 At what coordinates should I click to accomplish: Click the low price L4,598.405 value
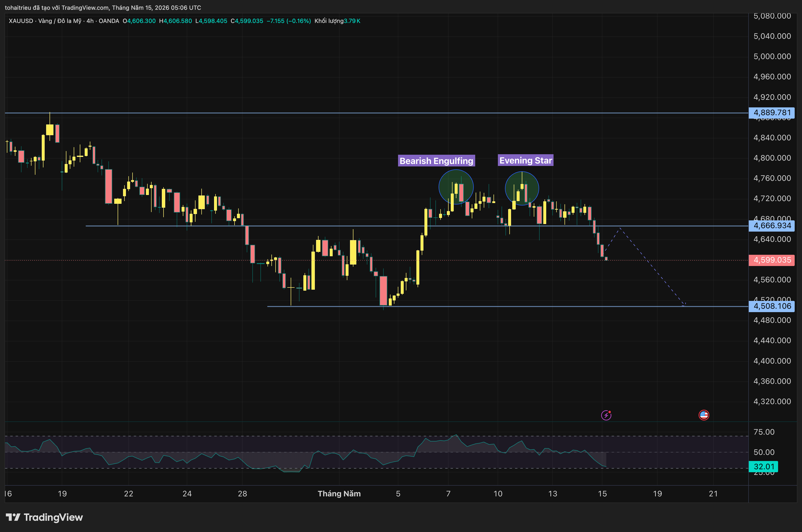pos(211,21)
